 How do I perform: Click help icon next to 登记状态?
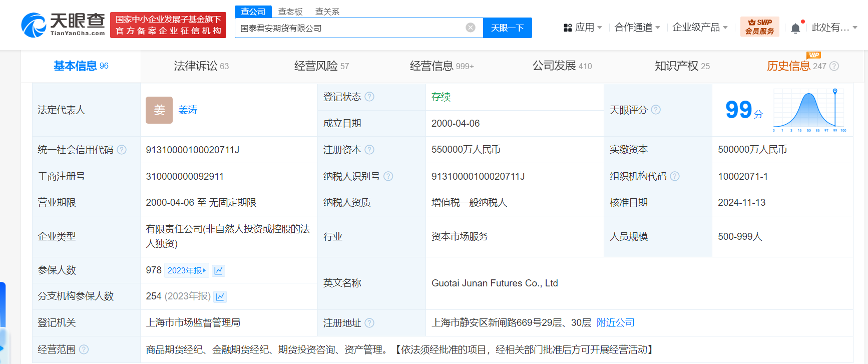click(369, 97)
